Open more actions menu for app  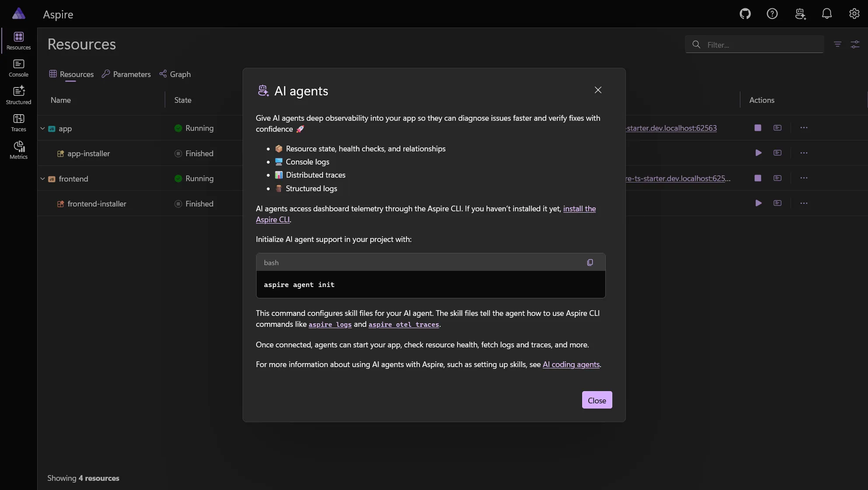point(804,128)
